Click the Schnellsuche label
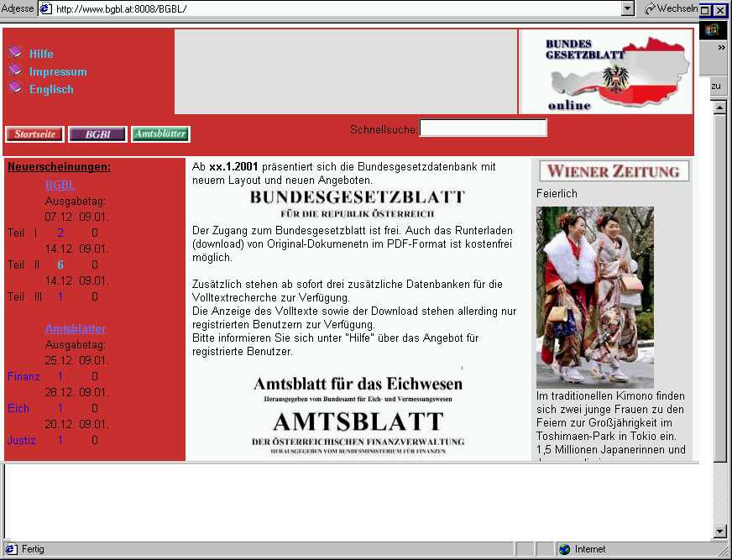 coord(384,129)
